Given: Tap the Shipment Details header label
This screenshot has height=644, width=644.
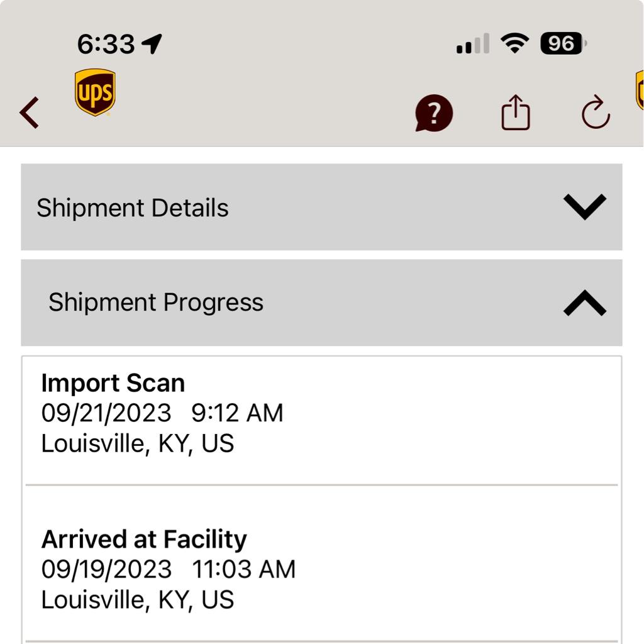Looking at the screenshot, I should coord(132,208).
